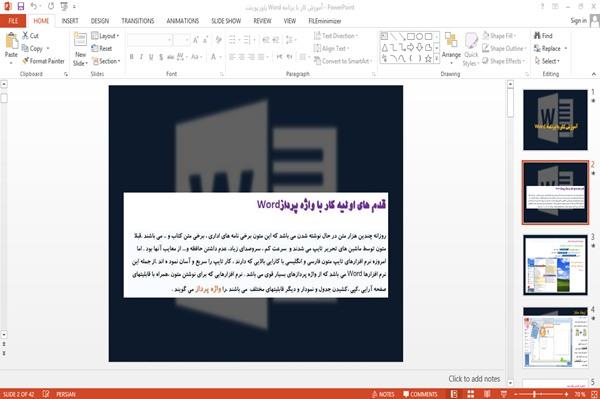This screenshot has width=600, height=399.
Task: Click the Replace button
Action: click(x=550, y=48)
